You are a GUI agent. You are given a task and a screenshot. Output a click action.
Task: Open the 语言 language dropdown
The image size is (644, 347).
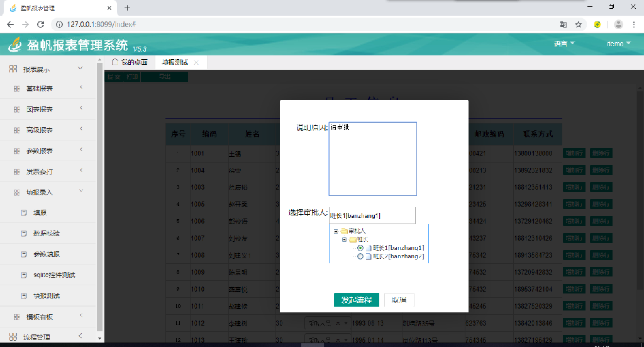564,44
